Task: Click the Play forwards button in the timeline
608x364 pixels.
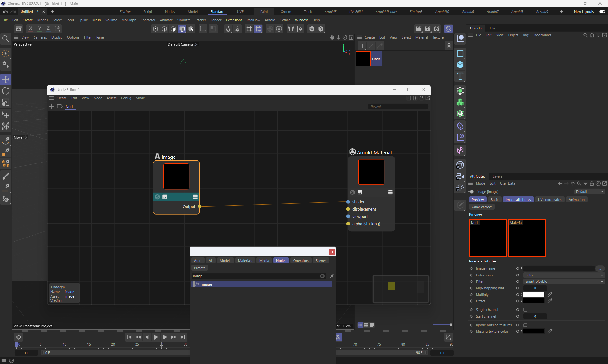Action: (x=156, y=337)
